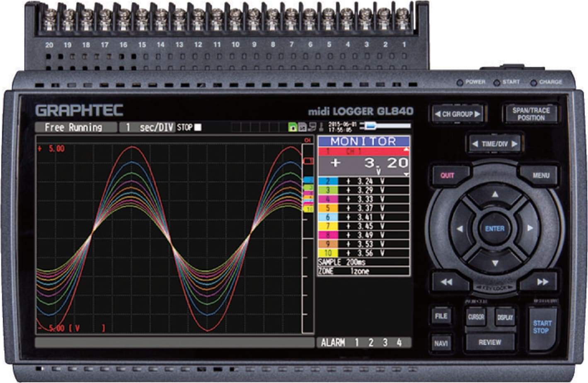Screen dimensions: 588x383
Task: Touch terminal block number 20 label
Action: (49, 45)
